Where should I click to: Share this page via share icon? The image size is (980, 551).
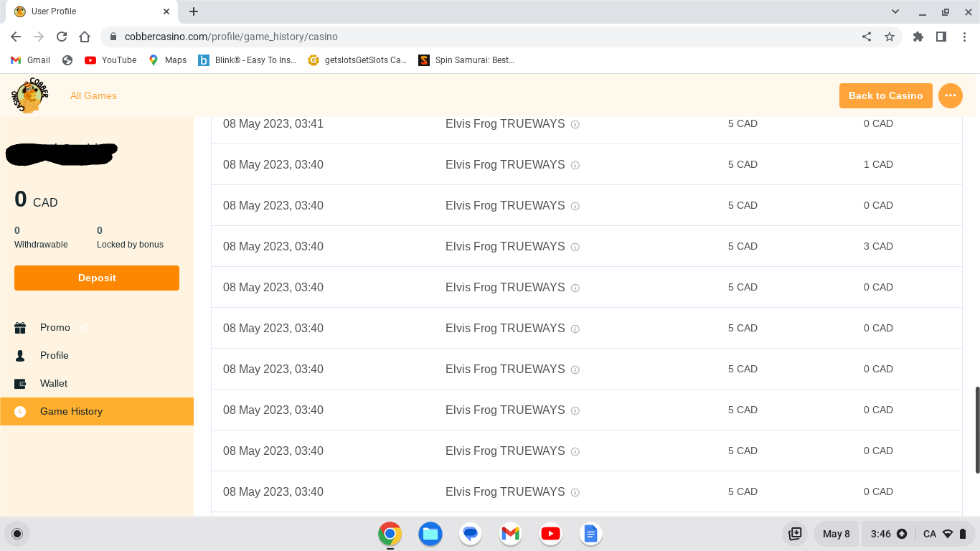click(867, 37)
